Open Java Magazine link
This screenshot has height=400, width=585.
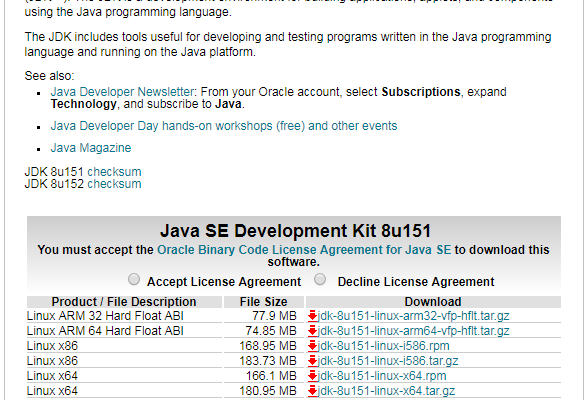(91, 148)
